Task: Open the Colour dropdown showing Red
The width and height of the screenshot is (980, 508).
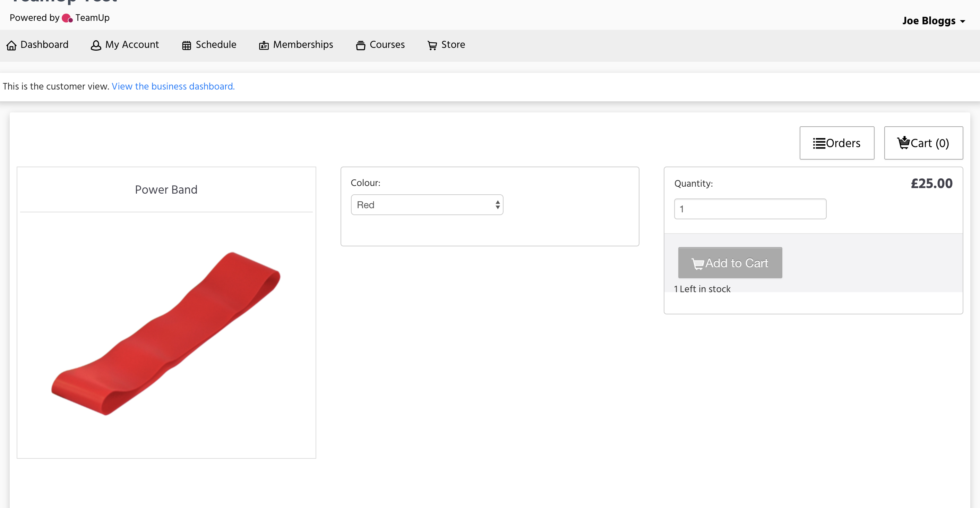Action: coord(427,205)
